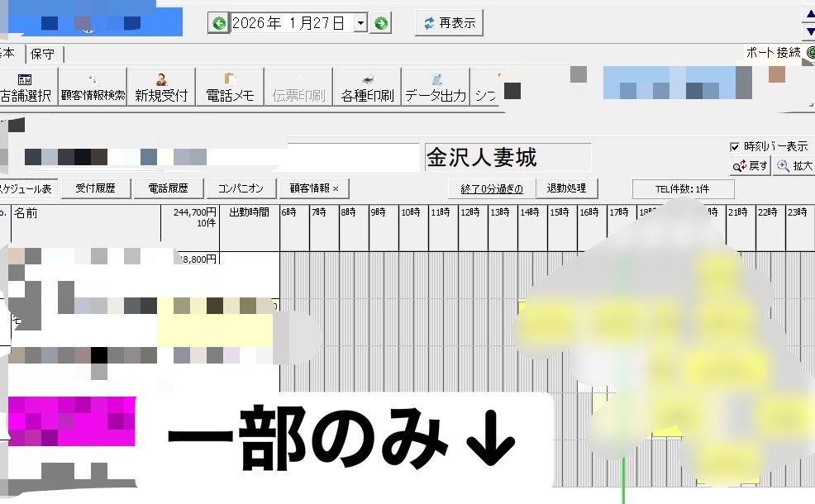Open 電話メモ phone memo
This screenshot has width=815, height=504.
pos(229,87)
